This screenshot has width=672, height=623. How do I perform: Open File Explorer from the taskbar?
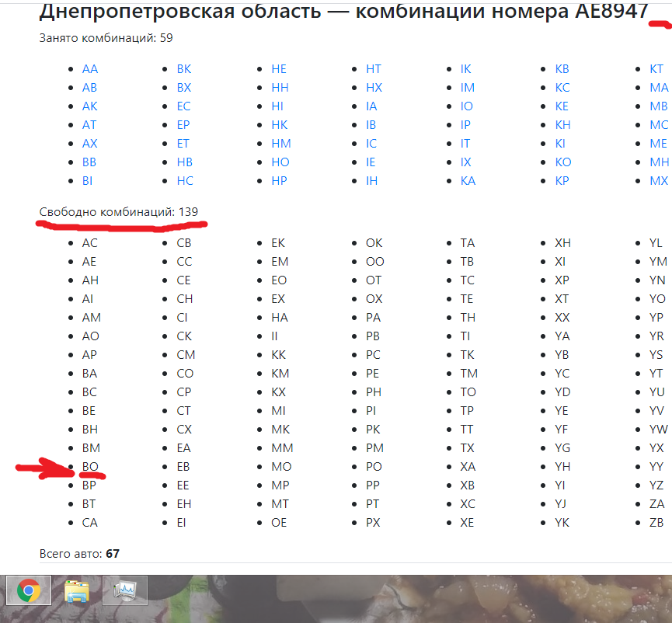pyautogui.click(x=76, y=591)
